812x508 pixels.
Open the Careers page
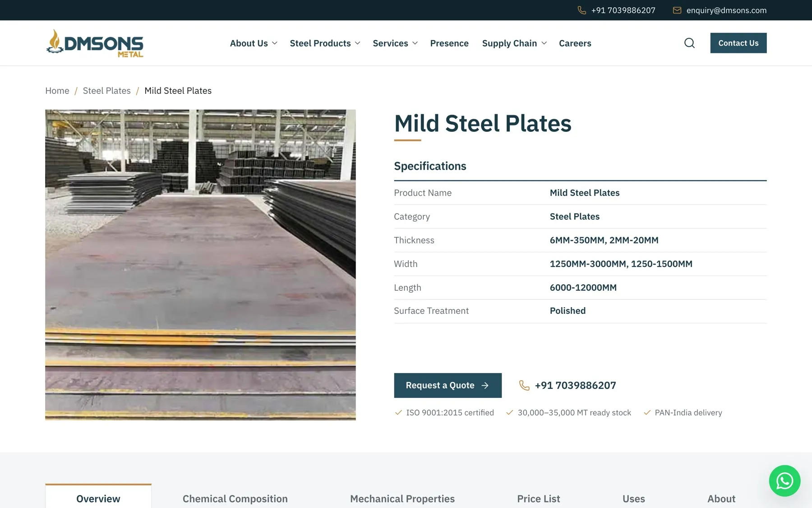[575, 43]
